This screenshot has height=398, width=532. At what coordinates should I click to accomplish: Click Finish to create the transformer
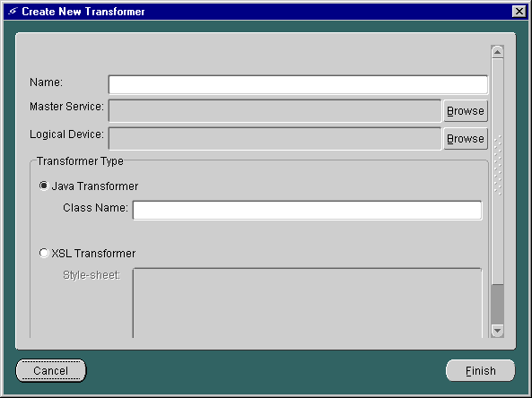[481, 370]
